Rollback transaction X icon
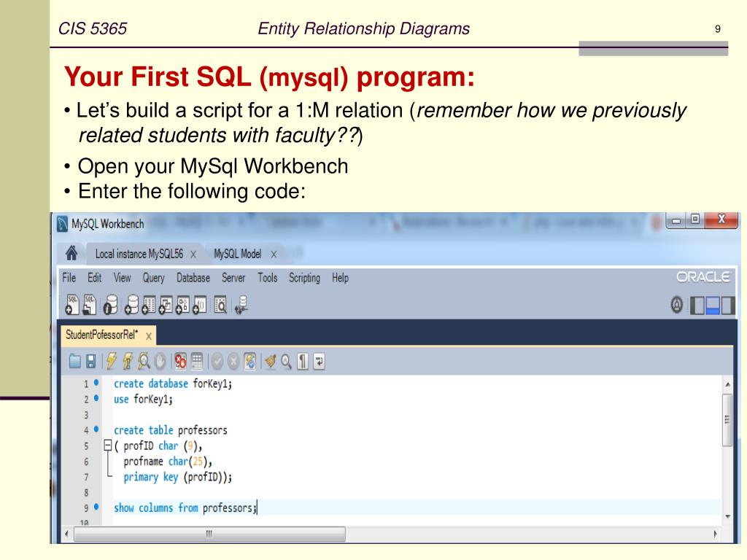747x560 pixels. pos(233,362)
